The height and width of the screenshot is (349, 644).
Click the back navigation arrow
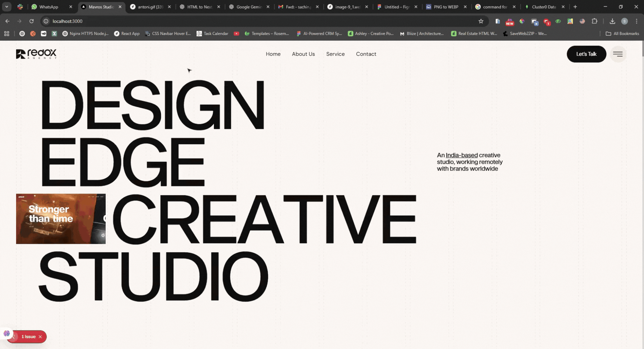point(7,21)
